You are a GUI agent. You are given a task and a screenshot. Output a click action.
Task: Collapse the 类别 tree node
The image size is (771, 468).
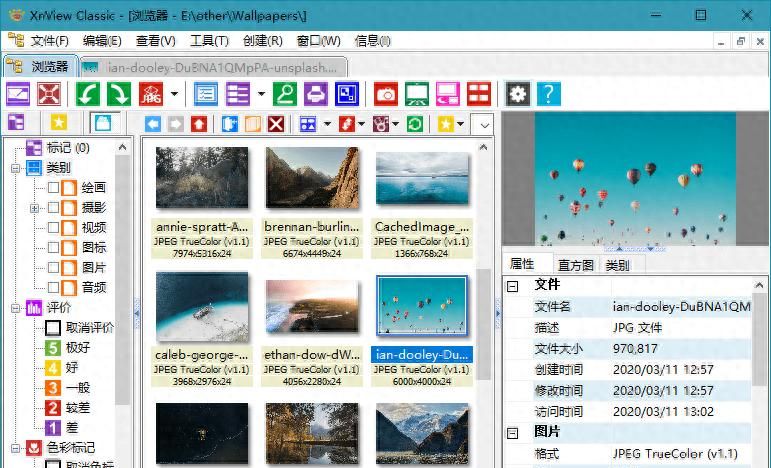(15, 168)
